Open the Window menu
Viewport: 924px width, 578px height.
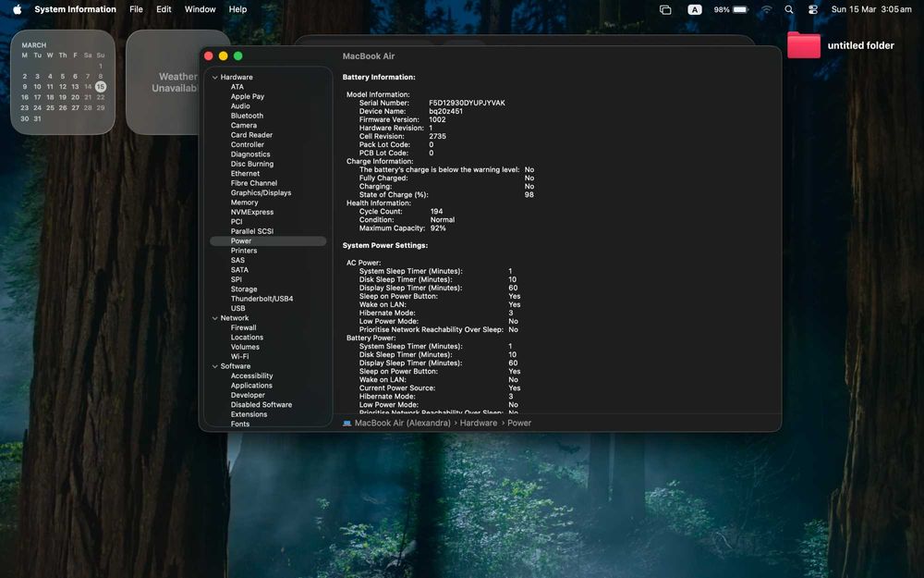[200, 9]
